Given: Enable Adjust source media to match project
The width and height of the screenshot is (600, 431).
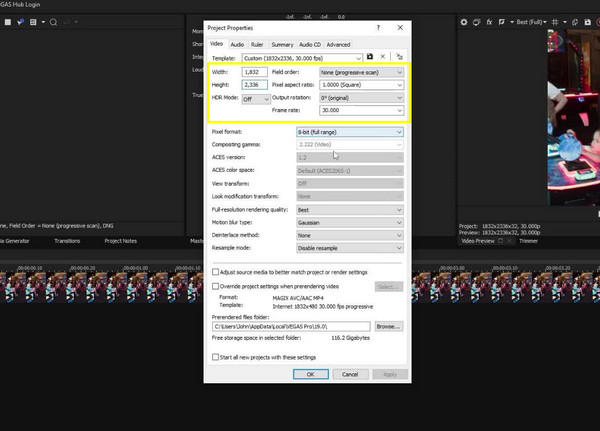Looking at the screenshot, I should (x=215, y=272).
